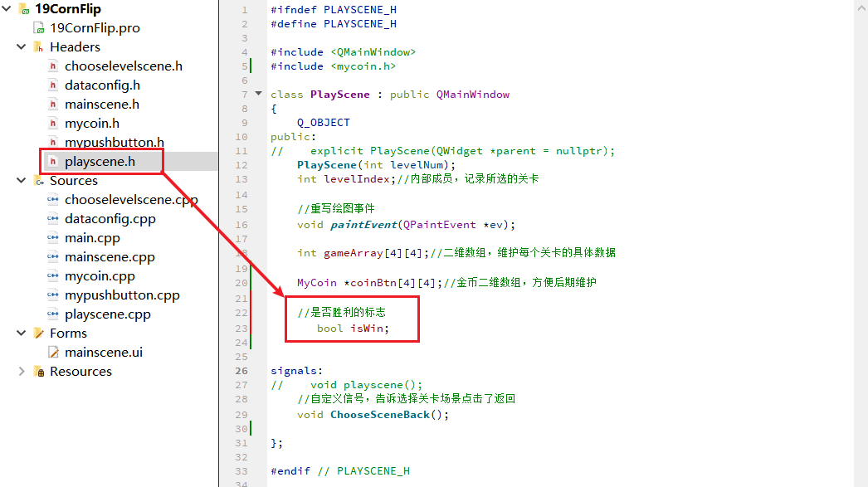This screenshot has height=487, width=868.
Task: Click '#include <mycoin.h>' line
Action: (334, 66)
